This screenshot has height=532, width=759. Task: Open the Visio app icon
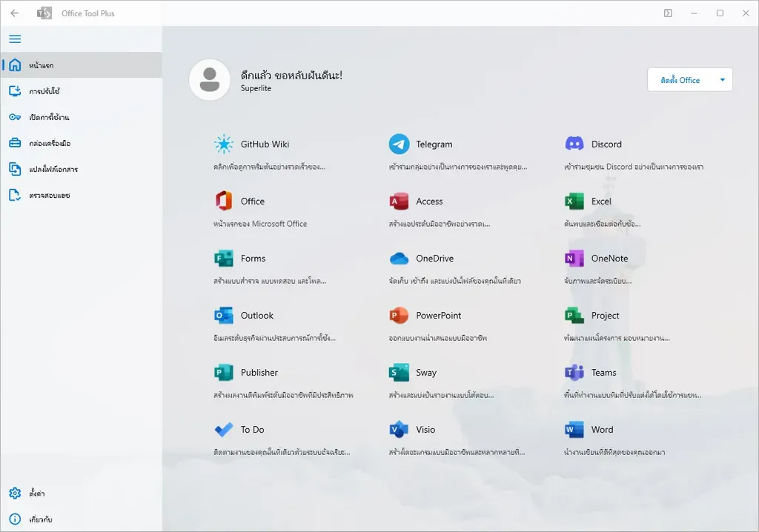click(x=399, y=429)
